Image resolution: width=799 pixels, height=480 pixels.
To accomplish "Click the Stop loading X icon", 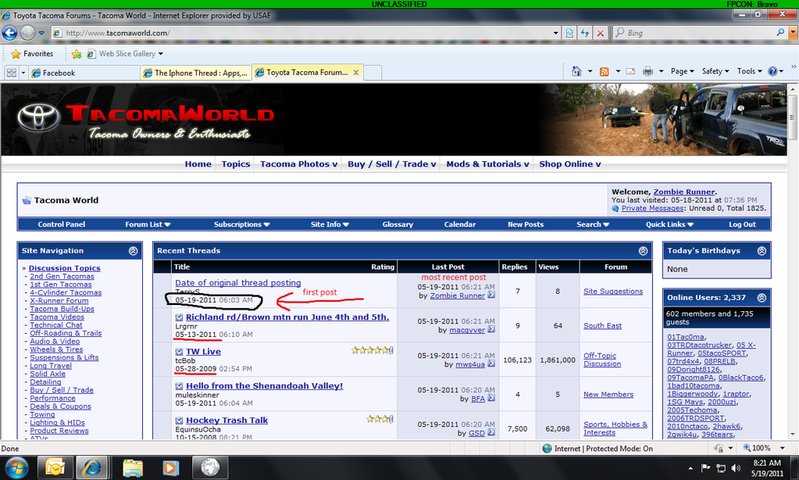I will (601, 33).
